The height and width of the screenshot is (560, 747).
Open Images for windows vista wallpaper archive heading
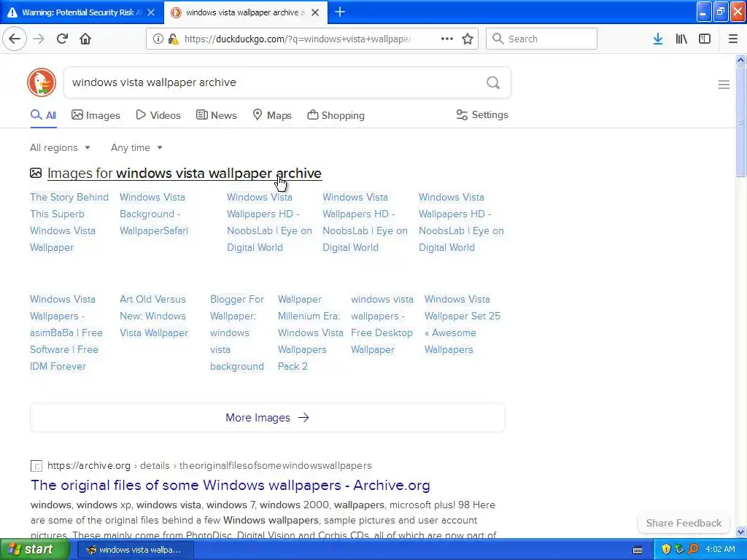pos(185,174)
